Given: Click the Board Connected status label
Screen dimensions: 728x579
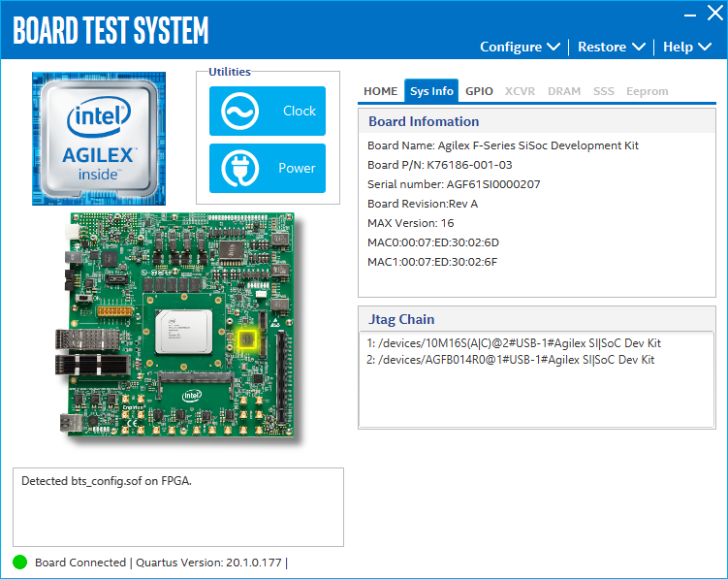Looking at the screenshot, I should click(x=80, y=563).
